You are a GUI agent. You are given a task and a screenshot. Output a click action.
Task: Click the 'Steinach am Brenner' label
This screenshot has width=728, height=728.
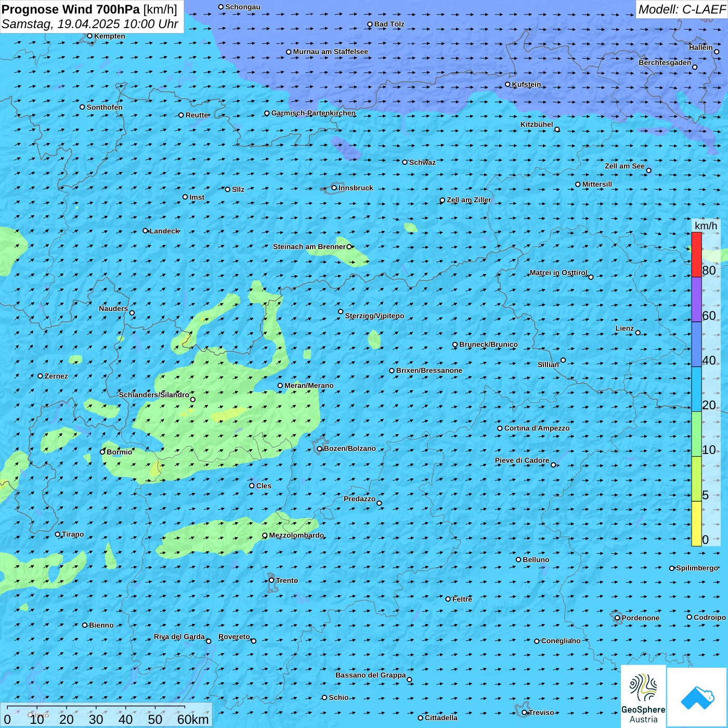[x=309, y=246]
